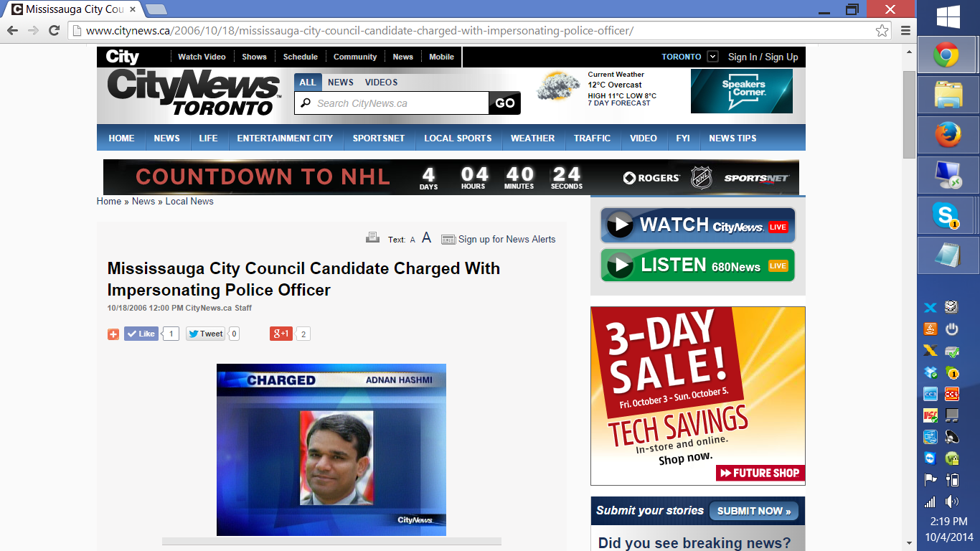Select the NEWS search tab

pyautogui.click(x=341, y=82)
